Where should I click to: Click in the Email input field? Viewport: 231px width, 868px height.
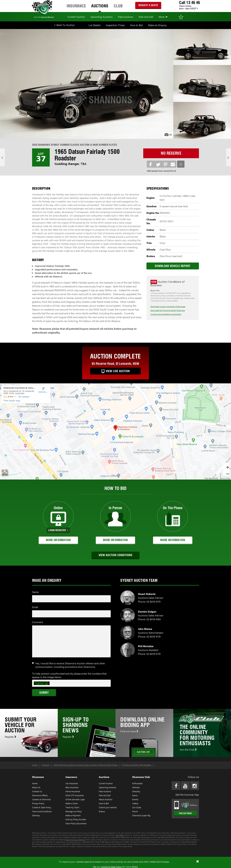point(71,614)
